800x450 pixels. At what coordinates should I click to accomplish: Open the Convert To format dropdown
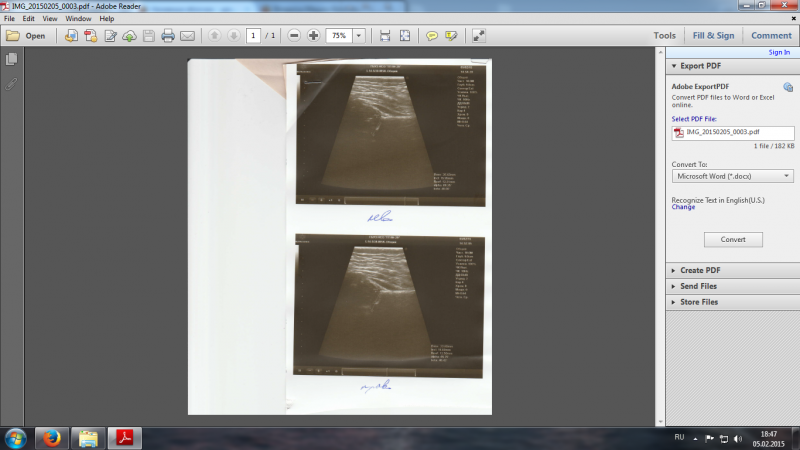click(733, 176)
